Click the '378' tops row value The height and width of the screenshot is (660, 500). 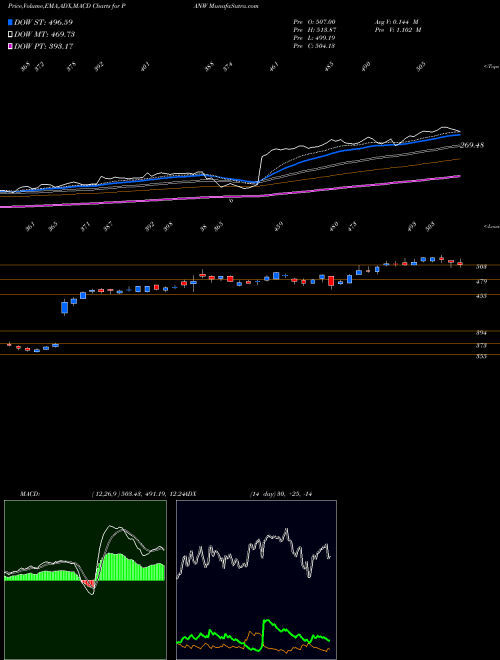tap(71, 67)
